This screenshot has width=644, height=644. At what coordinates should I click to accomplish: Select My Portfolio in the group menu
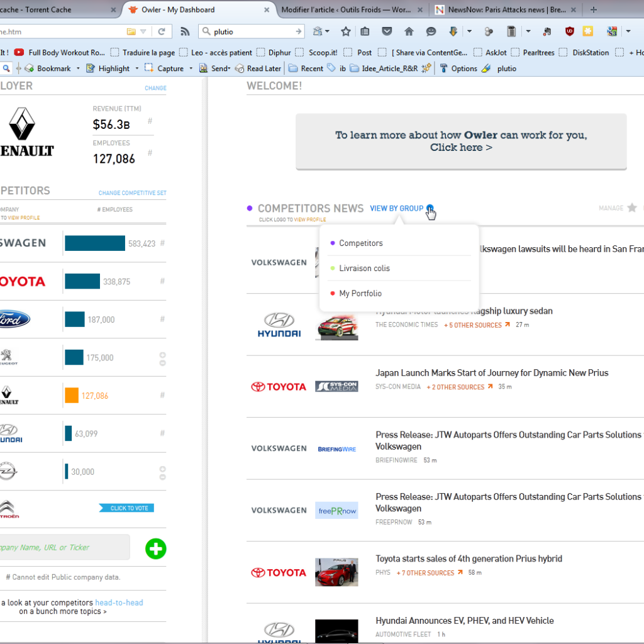pos(399,293)
